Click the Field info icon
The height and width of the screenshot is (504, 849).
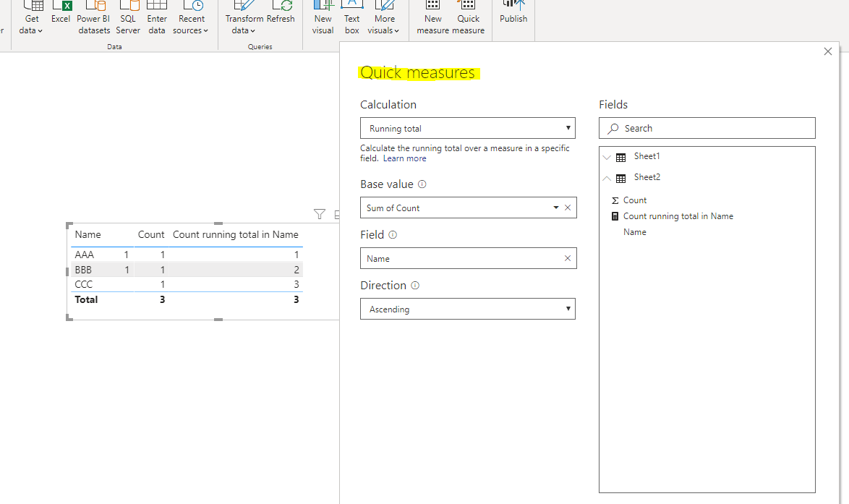tap(393, 235)
